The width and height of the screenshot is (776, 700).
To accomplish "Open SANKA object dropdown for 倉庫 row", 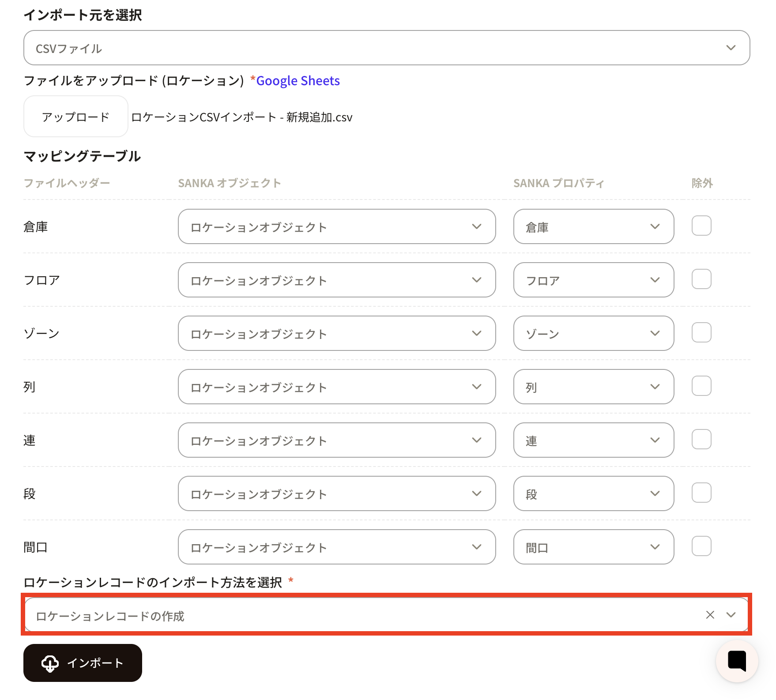I will point(336,226).
